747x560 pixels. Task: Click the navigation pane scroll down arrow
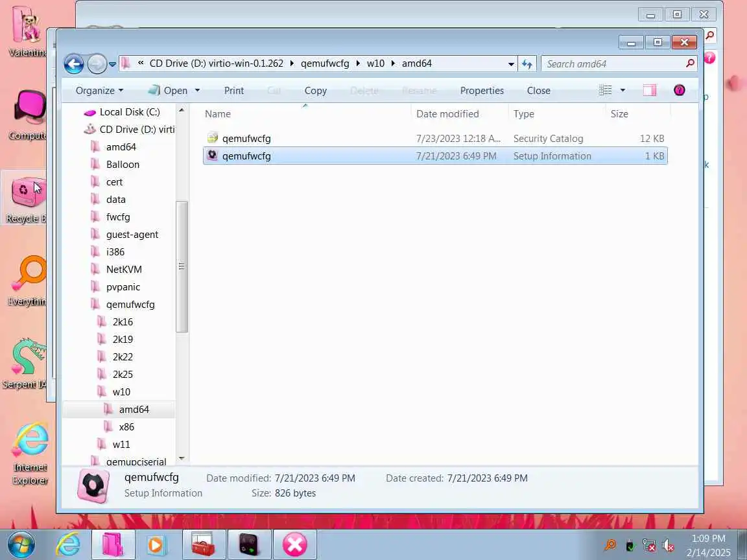(x=182, y=459)
